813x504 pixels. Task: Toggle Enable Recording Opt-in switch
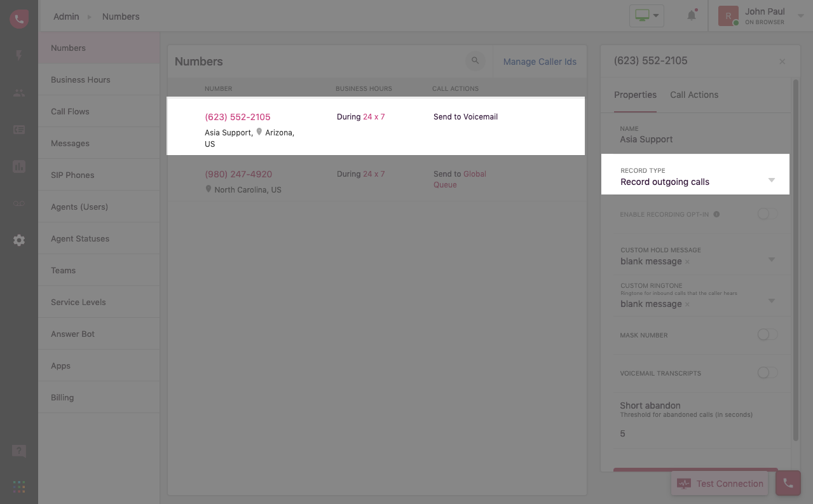pos(767,214)
